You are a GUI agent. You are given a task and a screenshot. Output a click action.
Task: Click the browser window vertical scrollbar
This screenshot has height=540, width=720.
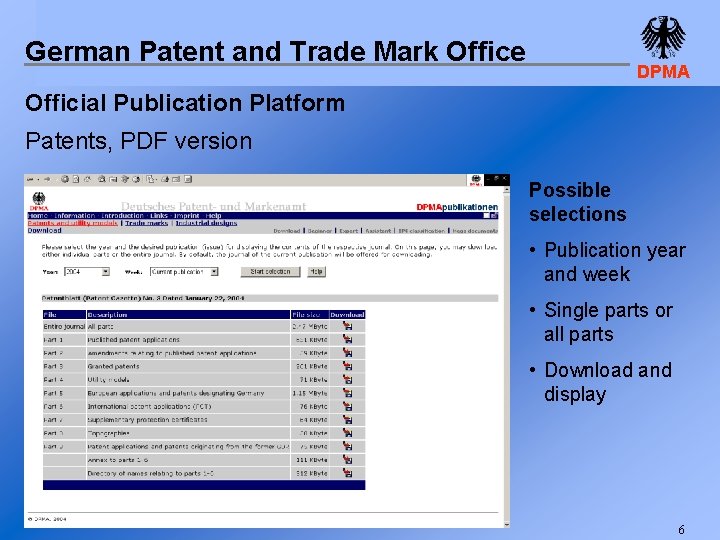pos(506,356)
